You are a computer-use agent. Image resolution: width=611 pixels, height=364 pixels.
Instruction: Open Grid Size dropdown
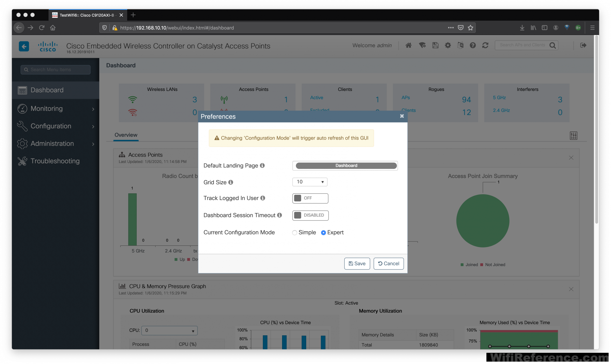click(310, 182)
